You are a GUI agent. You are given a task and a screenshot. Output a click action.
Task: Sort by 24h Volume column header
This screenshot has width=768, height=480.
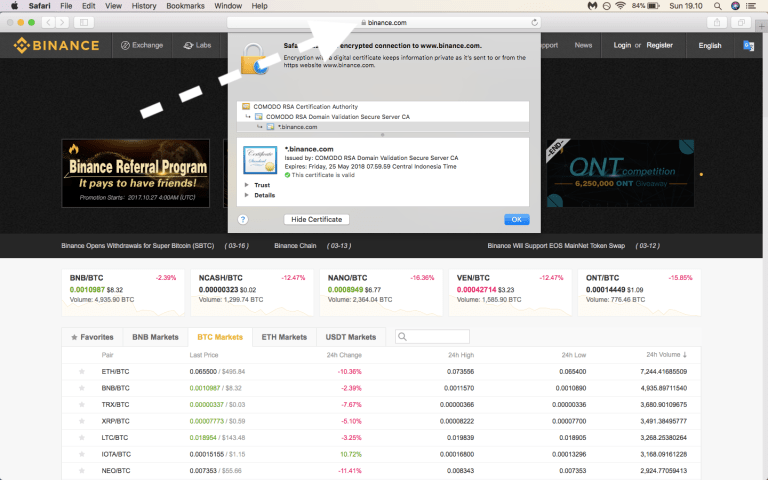tap(666, 355)
